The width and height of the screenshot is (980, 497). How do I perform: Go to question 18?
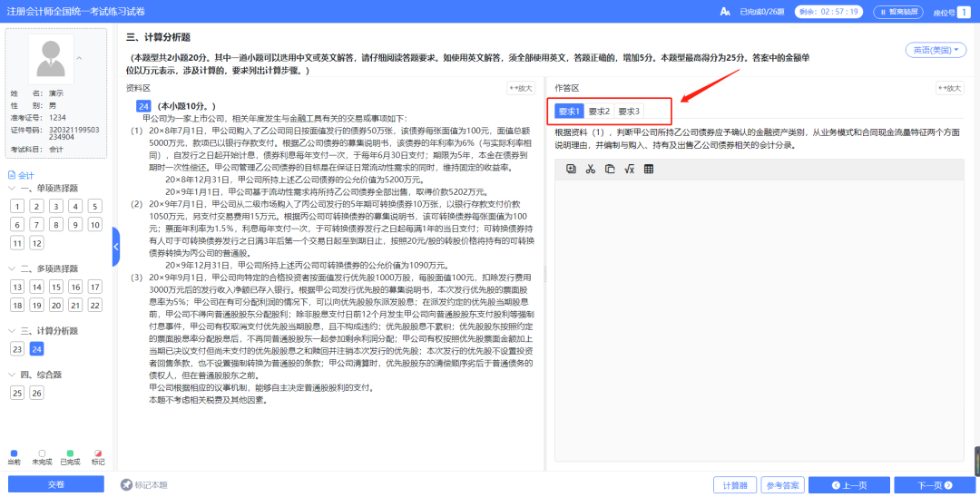(x=17, y=306)
